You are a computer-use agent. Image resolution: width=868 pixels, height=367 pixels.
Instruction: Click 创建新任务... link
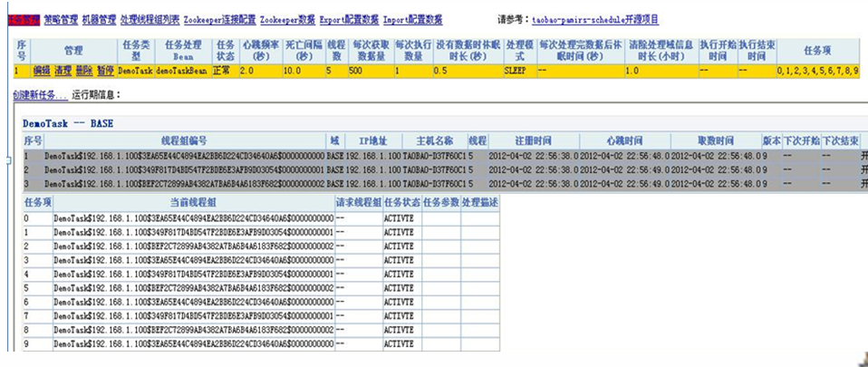[41, 94]
